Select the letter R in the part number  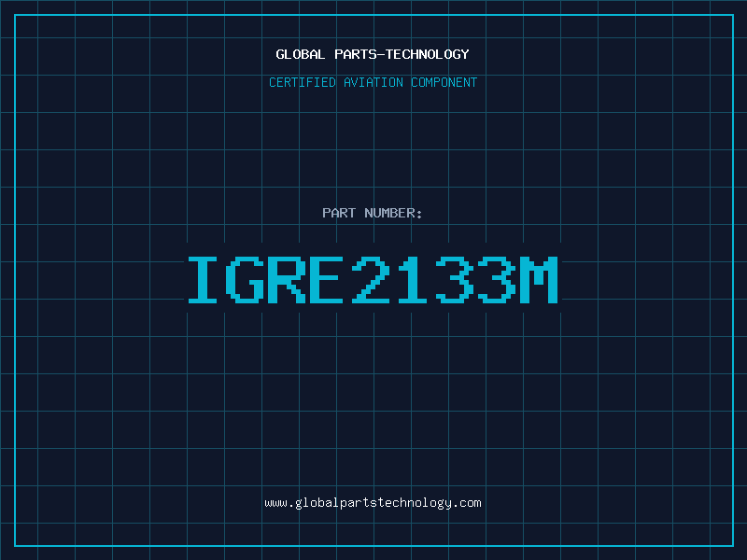click(289, 279)
